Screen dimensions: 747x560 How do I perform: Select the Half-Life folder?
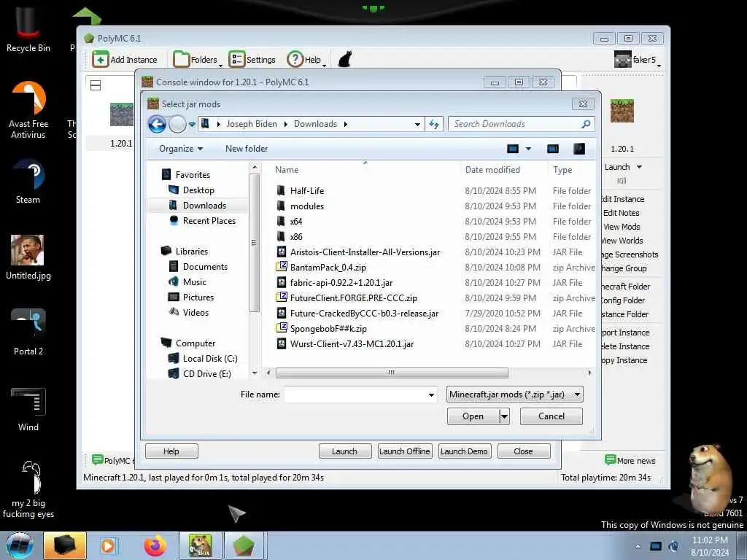click(307, 190)
